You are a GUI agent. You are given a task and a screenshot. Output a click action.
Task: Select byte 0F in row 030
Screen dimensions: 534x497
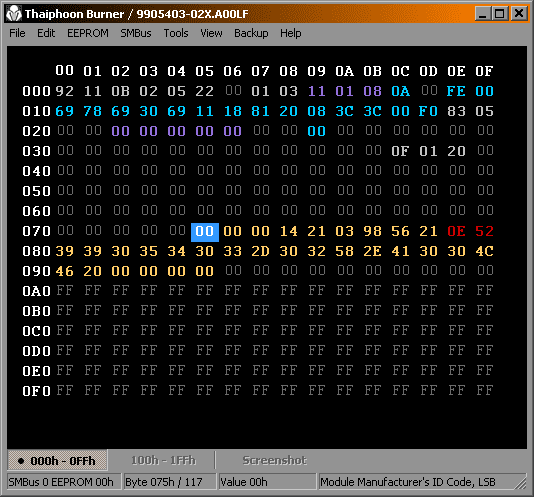(x=400, y=151)
